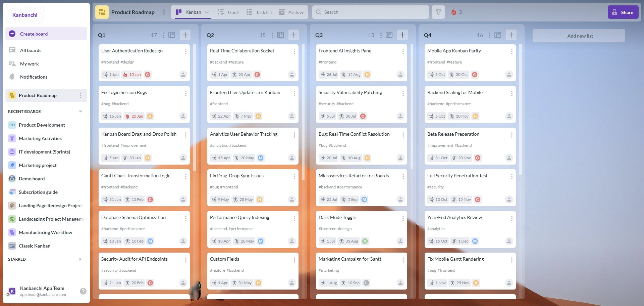Open the Task list view icon
The image size is (644, 306).
coord(249,12)
